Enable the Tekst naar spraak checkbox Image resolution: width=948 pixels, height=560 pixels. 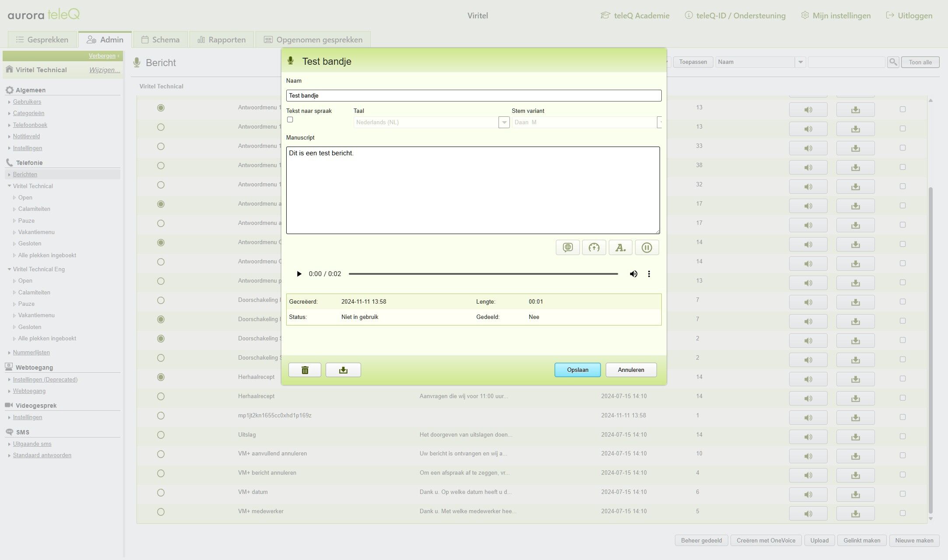[290, 120]
